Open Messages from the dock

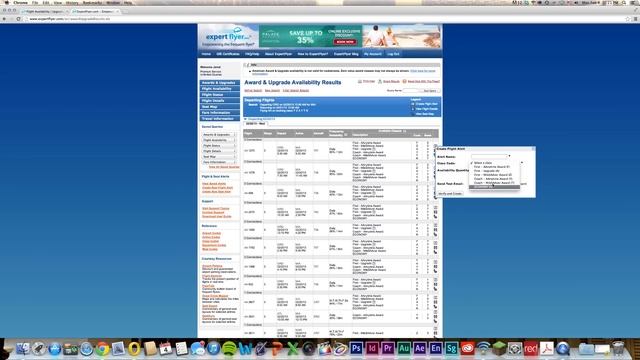198,349
